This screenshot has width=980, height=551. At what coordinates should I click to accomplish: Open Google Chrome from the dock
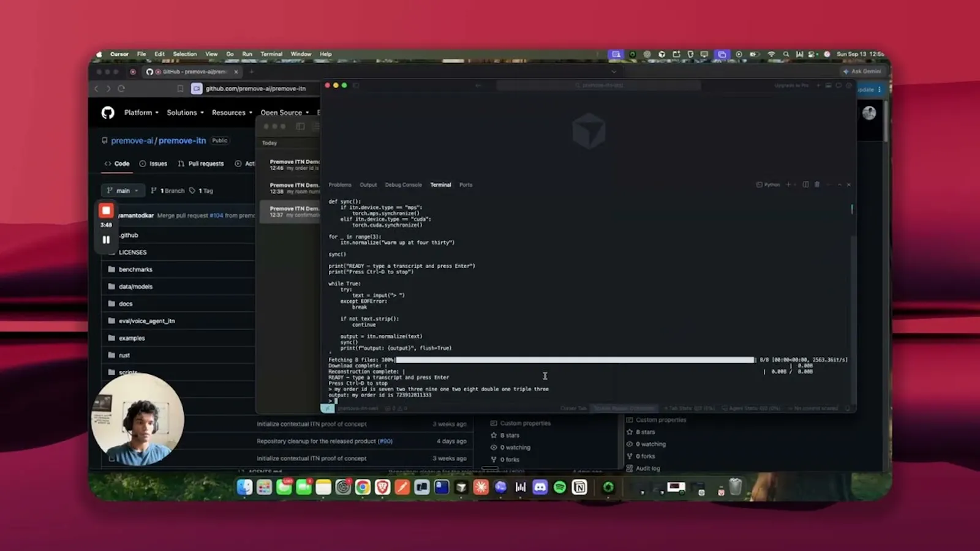click(363, 487)
